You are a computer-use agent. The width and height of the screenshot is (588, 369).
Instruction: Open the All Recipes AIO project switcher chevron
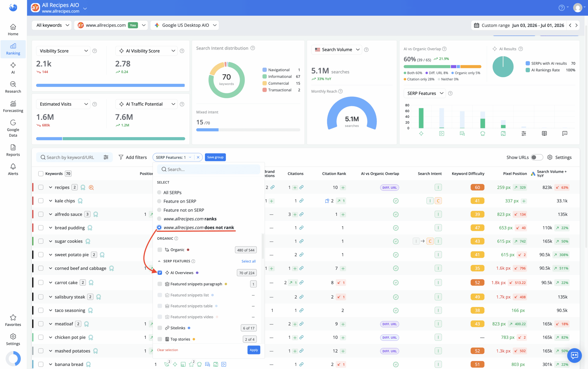(x=85, y=9)
